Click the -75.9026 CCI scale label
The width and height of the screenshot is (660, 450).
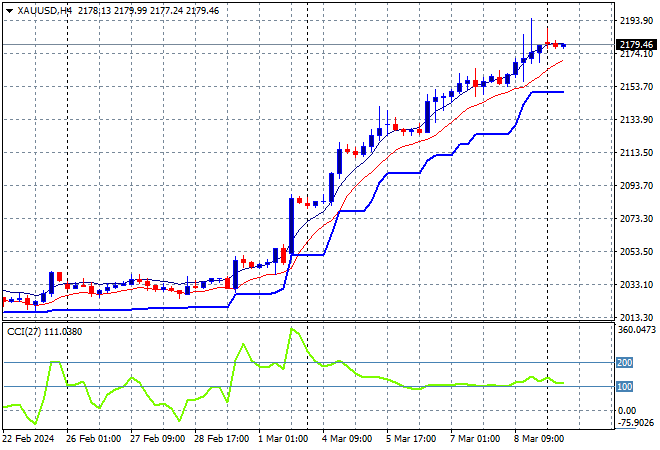point(636,421)
